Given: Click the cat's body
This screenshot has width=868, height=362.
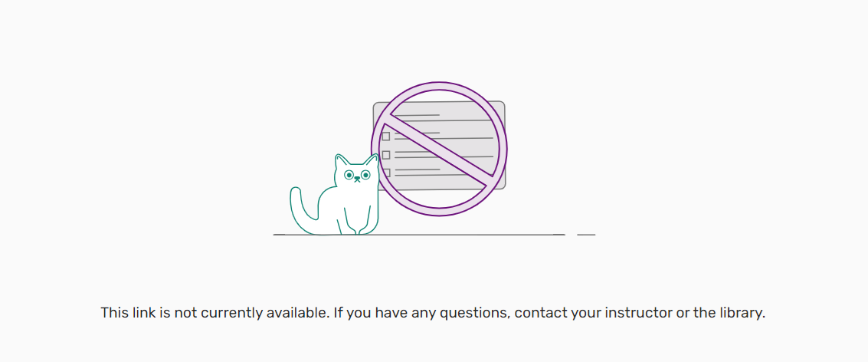Looking at the screenshot, I should click(x=336, y=209).
